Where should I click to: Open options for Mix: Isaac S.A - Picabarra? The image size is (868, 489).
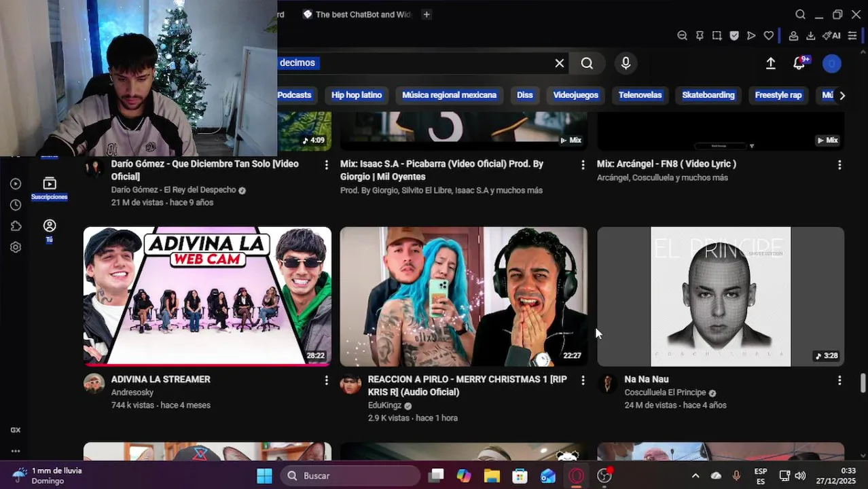(583, 165)
